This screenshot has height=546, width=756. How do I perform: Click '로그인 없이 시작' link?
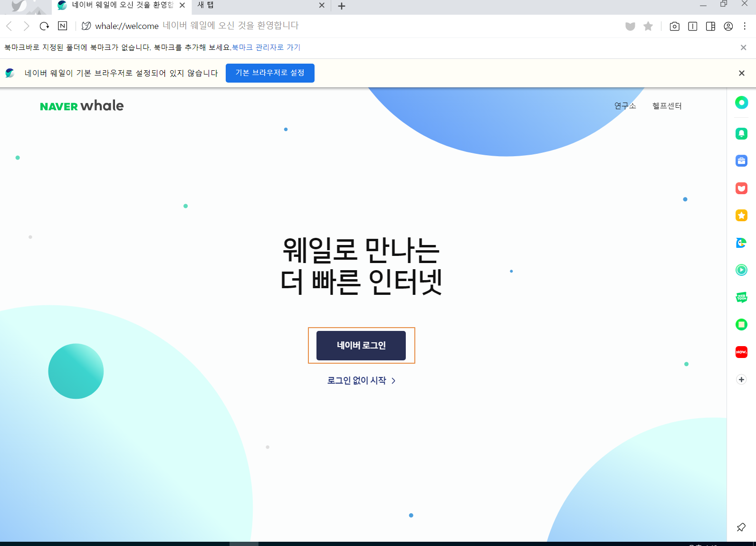coord(362,381)
